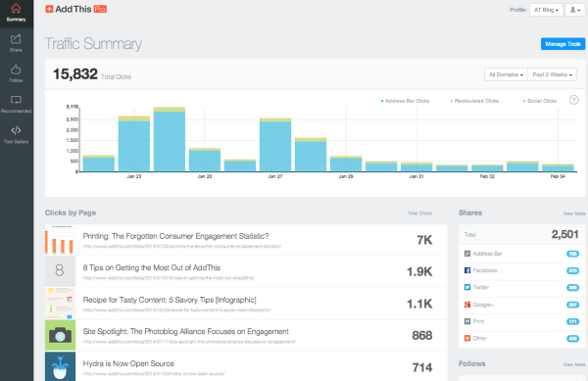Click the Jan 23 chart bar

tap(134, 144)
